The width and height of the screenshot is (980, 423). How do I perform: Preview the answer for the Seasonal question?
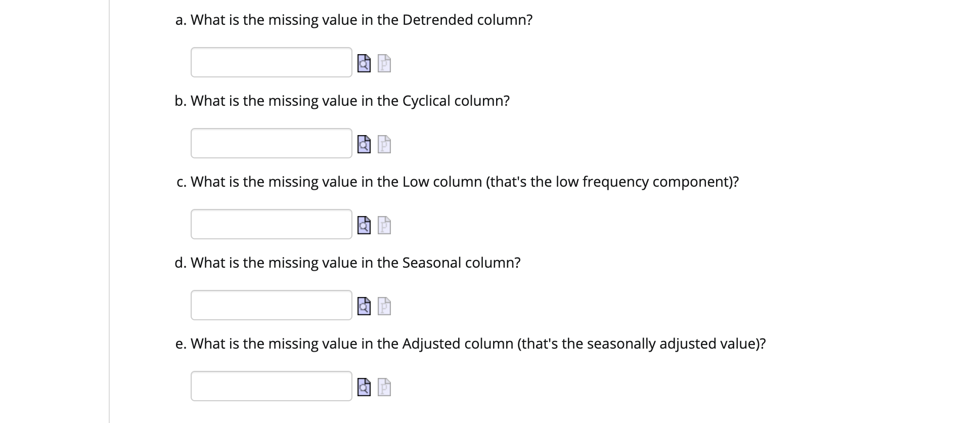coord(364,305)
